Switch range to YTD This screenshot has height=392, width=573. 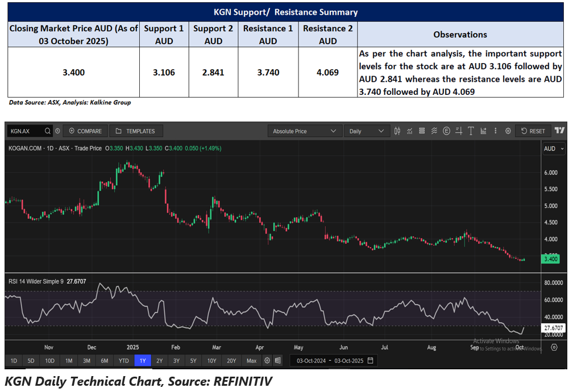123,361
